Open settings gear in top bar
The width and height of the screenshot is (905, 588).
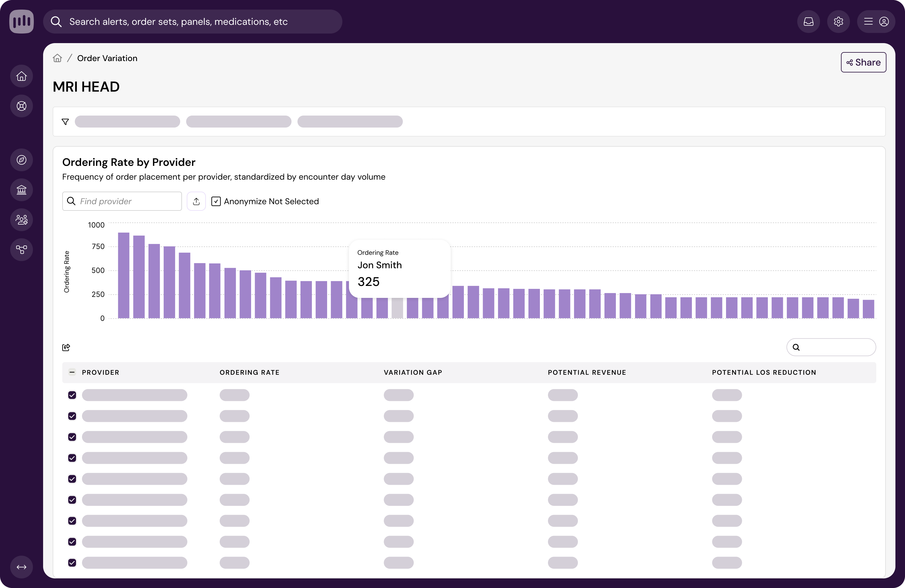click(x=838, y=22)
